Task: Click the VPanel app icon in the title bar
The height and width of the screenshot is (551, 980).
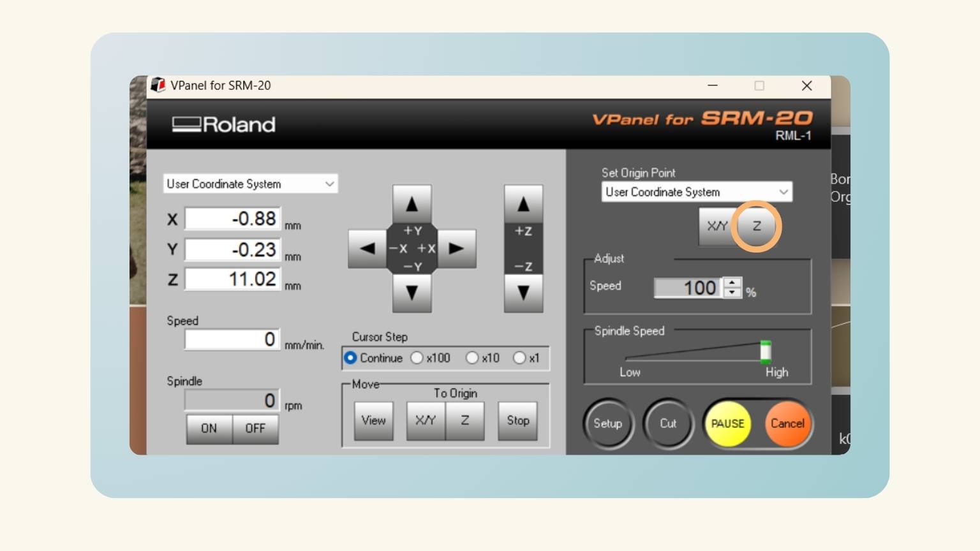Action: point(158,85)
